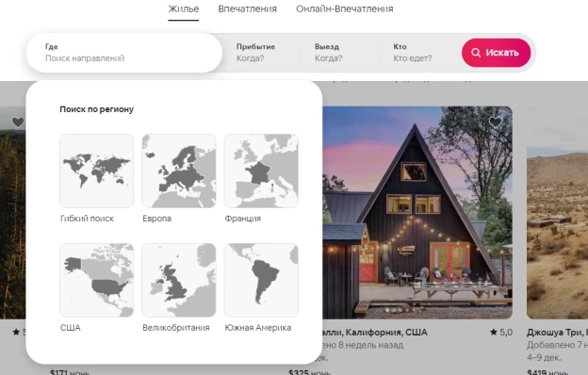Open the Джошуа Три desert listing photo
The height and width of the screenshot is (375, 588).
coord(558,213)
